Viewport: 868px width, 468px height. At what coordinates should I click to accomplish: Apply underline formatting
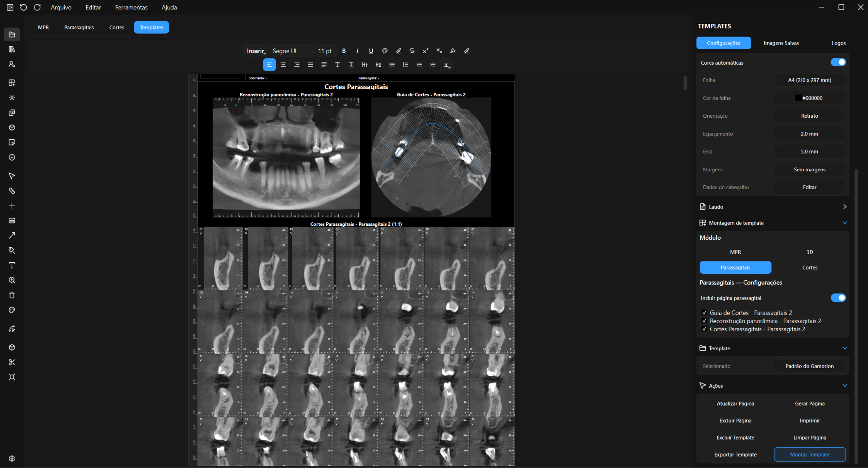point(371,51)
